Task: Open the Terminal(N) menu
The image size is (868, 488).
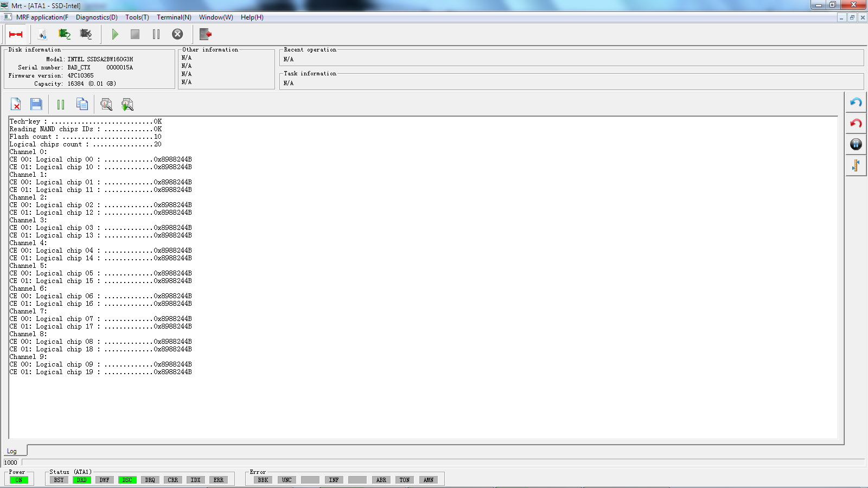Action: 174,17
